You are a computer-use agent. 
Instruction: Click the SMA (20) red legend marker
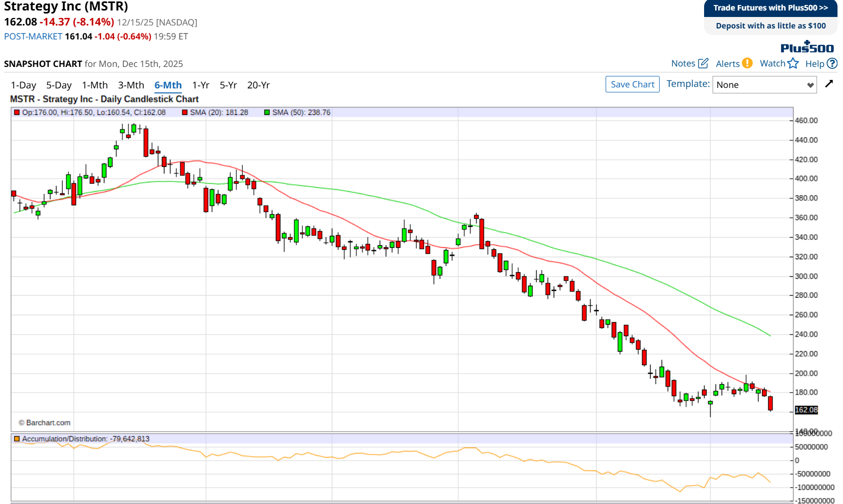tap(185, 112)
